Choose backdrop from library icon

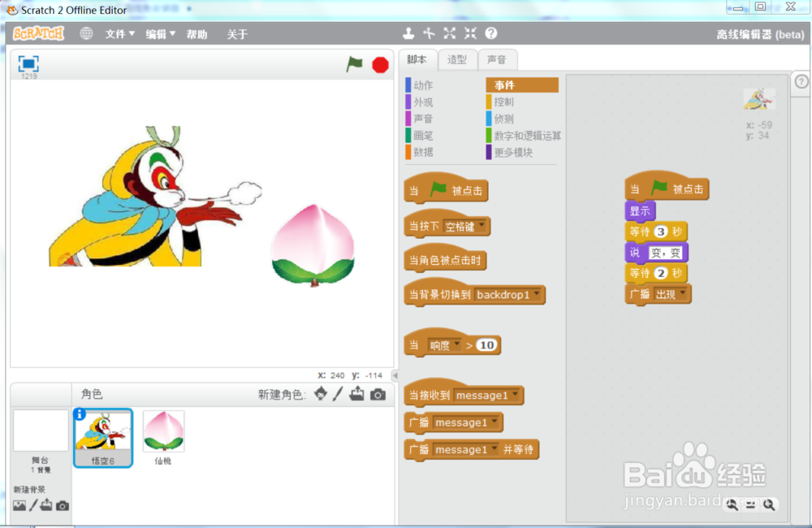coord(19,505)
